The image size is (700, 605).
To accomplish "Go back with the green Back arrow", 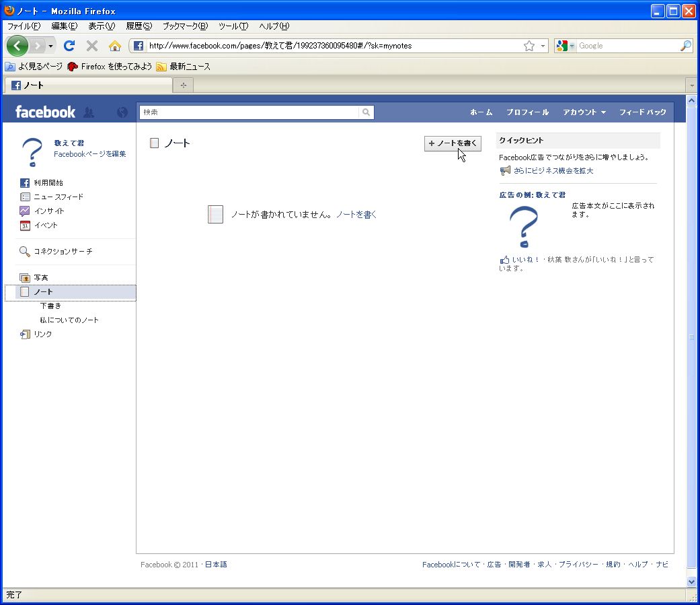I will point(17,46).
